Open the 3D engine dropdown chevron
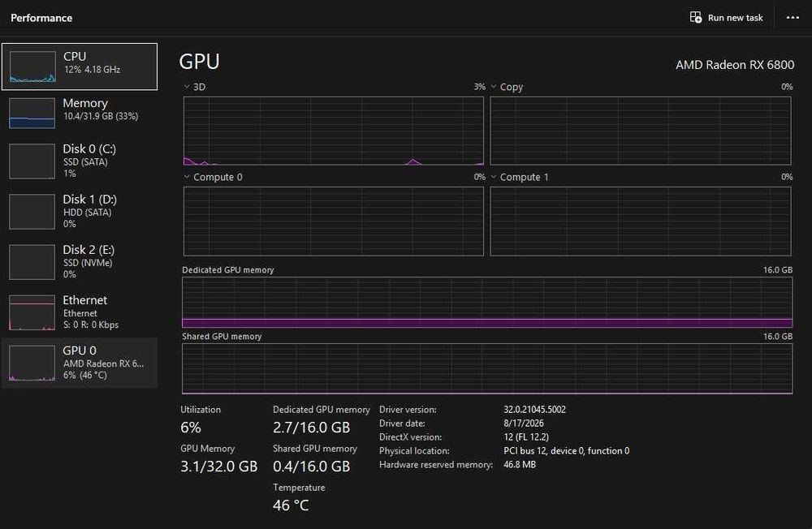812x529 pixels. coord(187,87)
